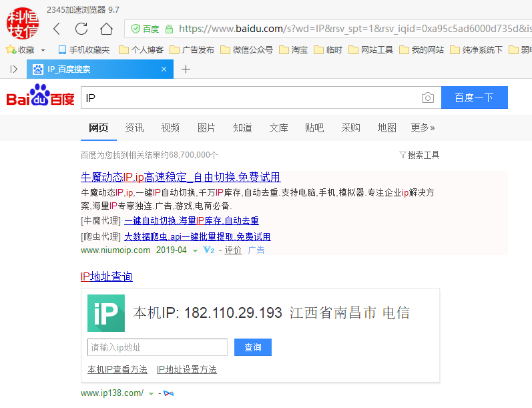The width and height of the screenshot is (532, 408).
Task: Go back with the browser back arrow
Action: click(57, 29)
